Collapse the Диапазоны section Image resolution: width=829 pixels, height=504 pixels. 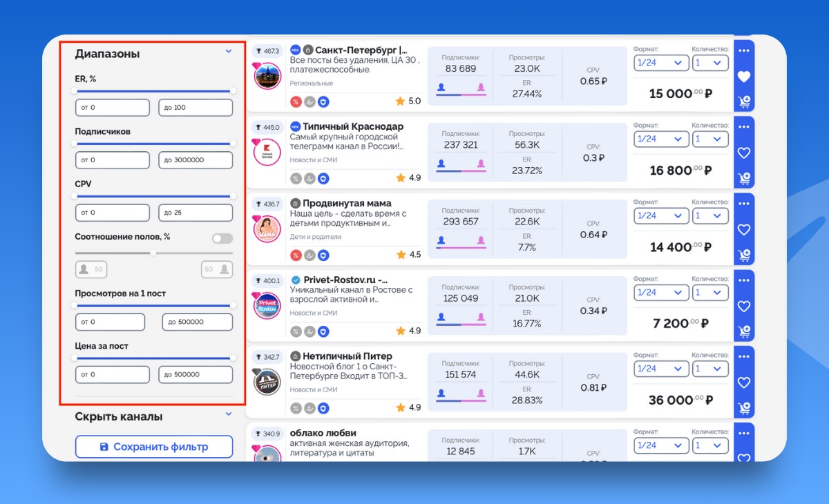click(x=229, y=51)
